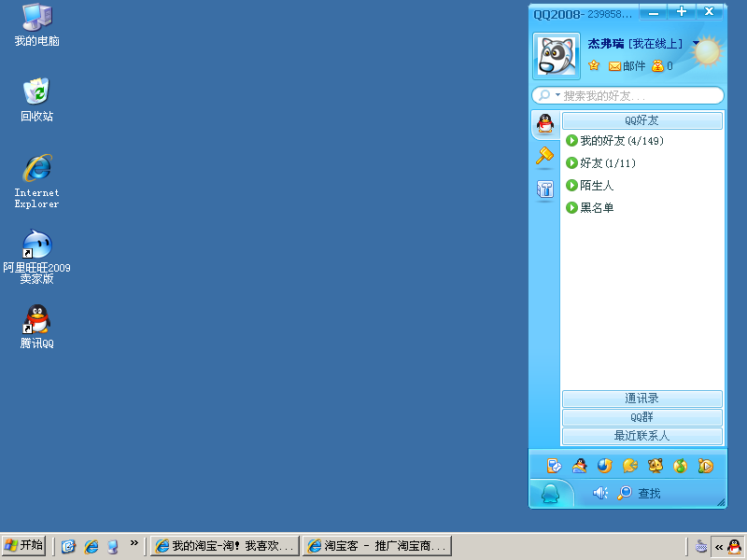Click the first quick launch refresh-arrow icon
This screenshot has width=747, height=560.
68,546
